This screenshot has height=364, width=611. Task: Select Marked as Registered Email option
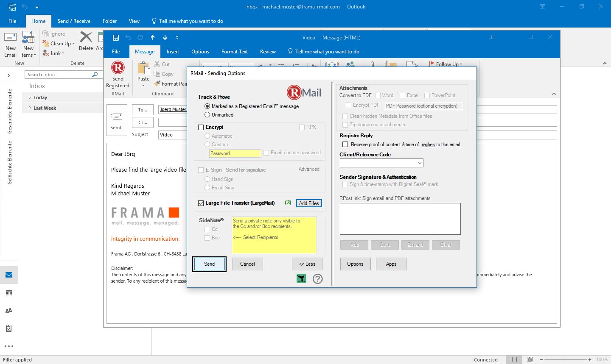[207, 106]
